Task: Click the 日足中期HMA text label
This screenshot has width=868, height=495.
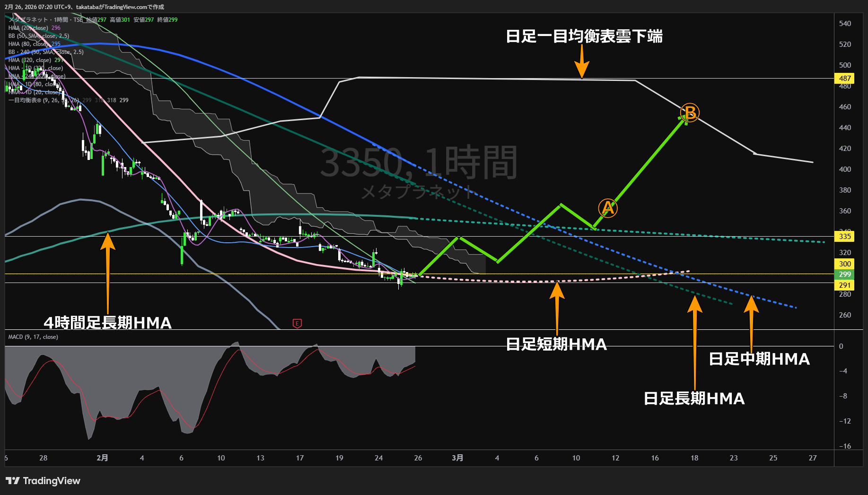Action: coord(759,359)
